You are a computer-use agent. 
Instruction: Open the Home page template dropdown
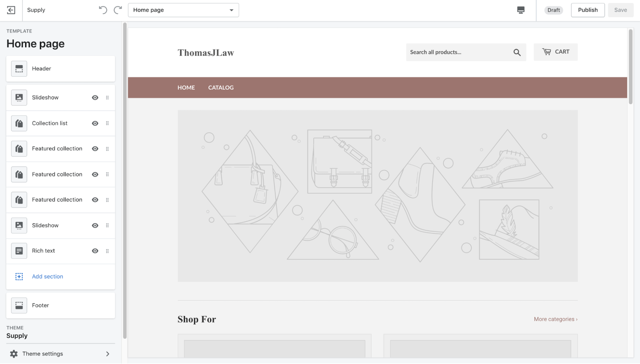tap(183, 10)
